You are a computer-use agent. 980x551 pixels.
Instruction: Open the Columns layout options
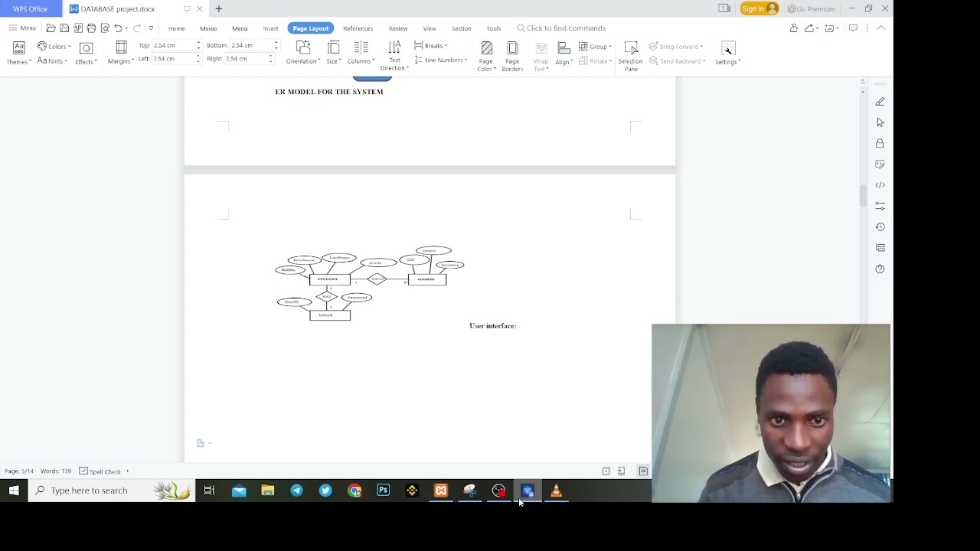pyautogui.click(x=361, y=54)
